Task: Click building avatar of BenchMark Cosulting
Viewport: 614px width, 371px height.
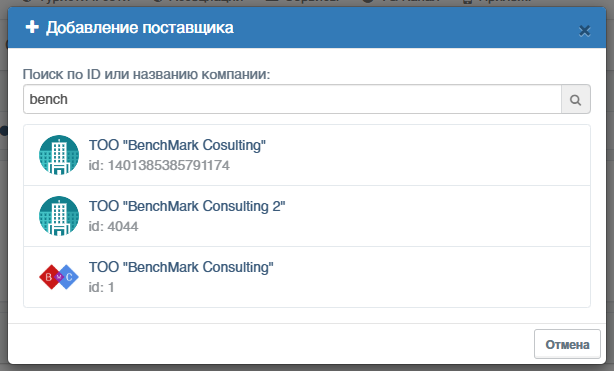Action: point(59,155)
